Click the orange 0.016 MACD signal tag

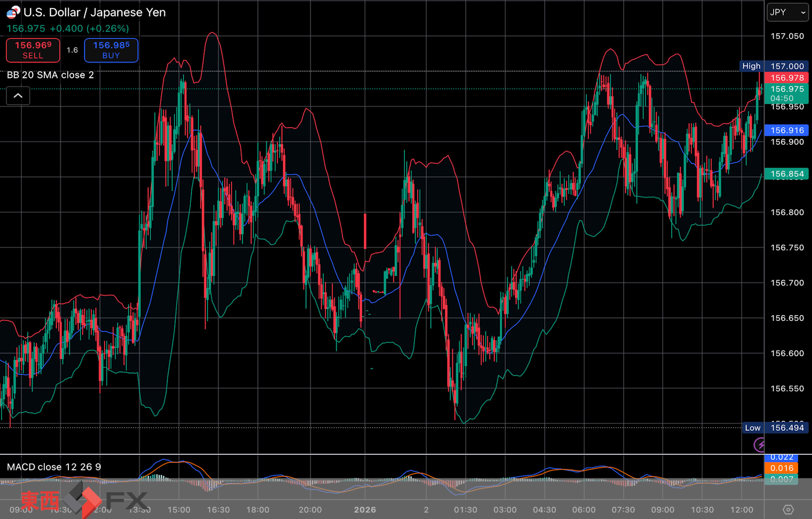tap(781, 468)
